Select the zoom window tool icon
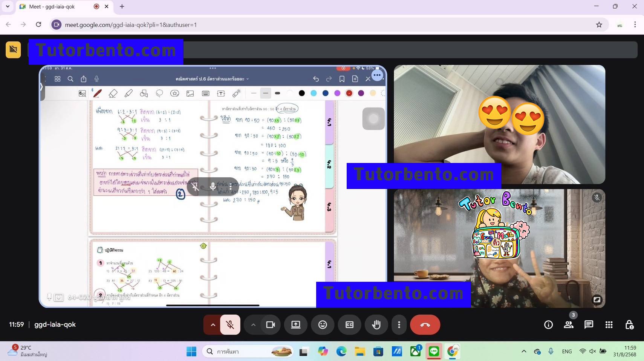644x361 pixels. coord(82,93)
